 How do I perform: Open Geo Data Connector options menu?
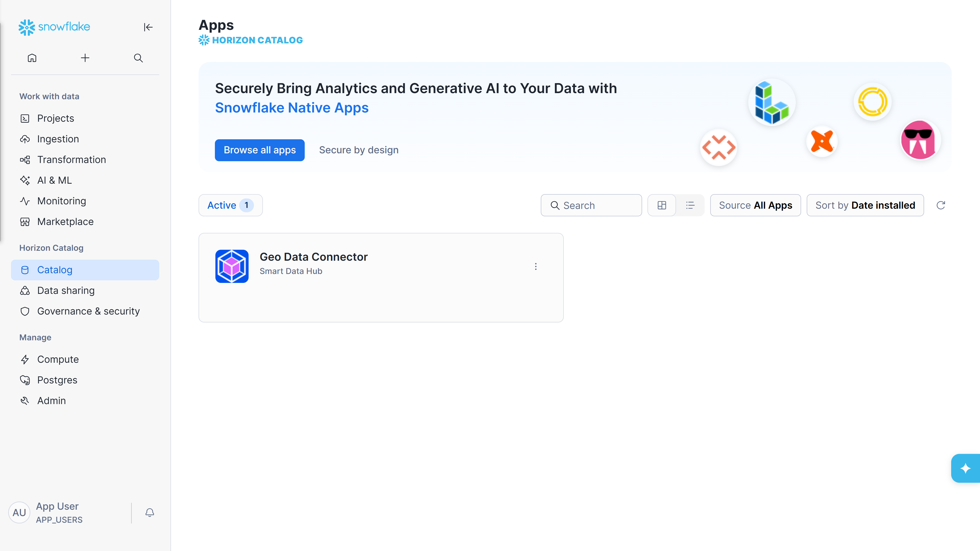point(536,267)
